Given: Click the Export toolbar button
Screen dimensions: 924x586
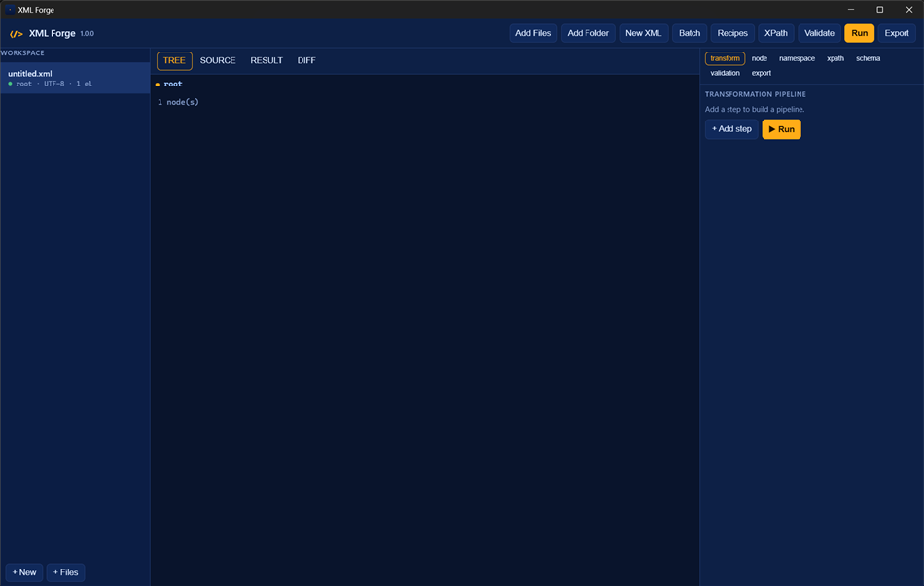Looking at the screenshot, I should point(897,33).
